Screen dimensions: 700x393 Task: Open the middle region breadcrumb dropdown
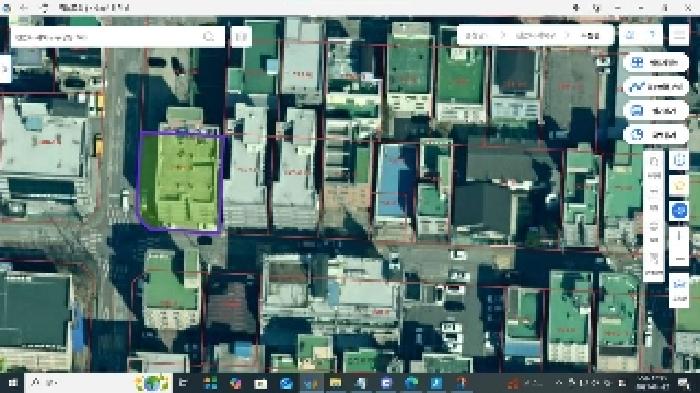[x=535, y=36]
